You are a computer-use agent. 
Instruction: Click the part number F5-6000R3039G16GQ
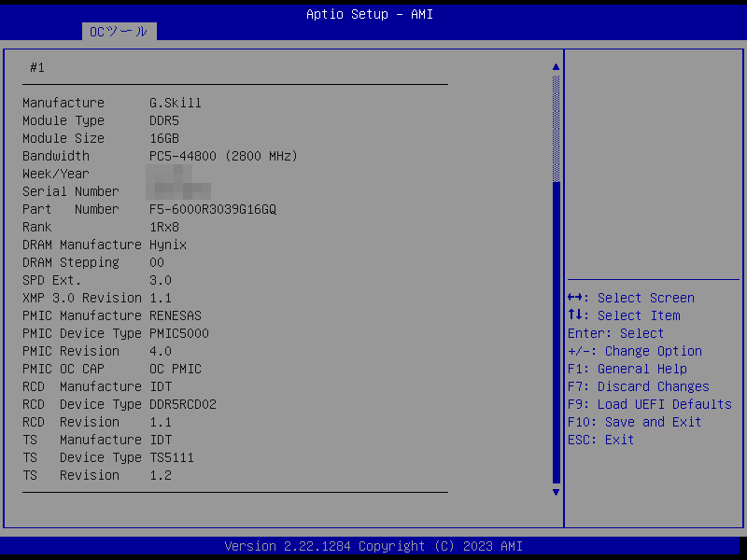(213, 209)
